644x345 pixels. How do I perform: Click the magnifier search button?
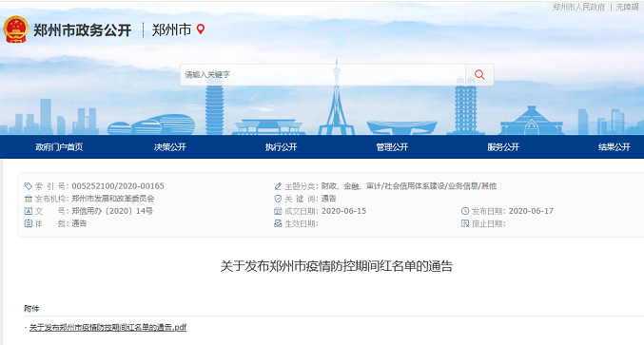(x=479, y=75)
